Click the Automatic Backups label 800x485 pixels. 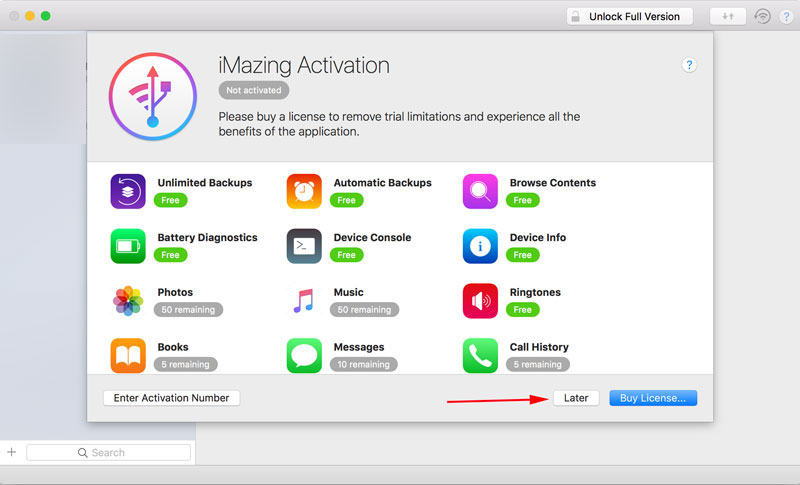coord(383,183)
